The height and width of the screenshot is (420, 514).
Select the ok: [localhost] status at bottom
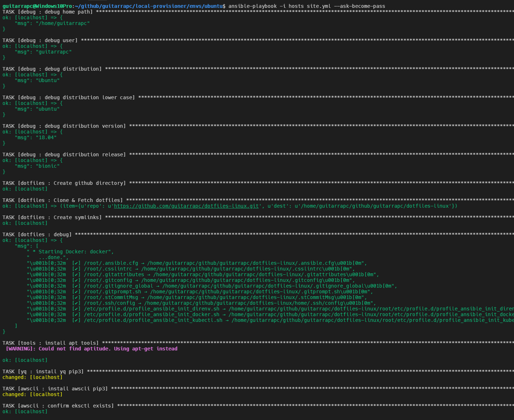point(25,411)
